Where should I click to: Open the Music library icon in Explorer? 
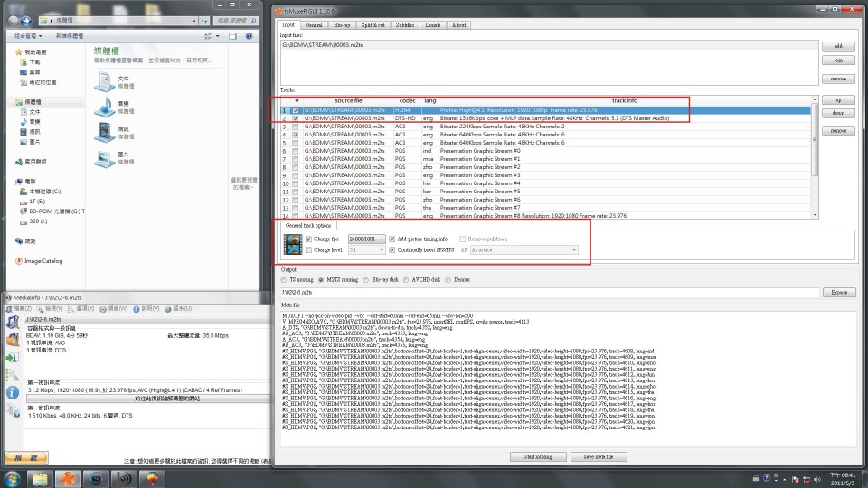[x=103, y=108]
